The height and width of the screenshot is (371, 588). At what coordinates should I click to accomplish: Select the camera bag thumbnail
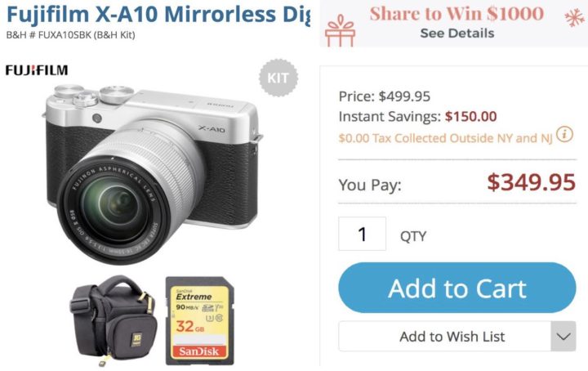point(114,320)
